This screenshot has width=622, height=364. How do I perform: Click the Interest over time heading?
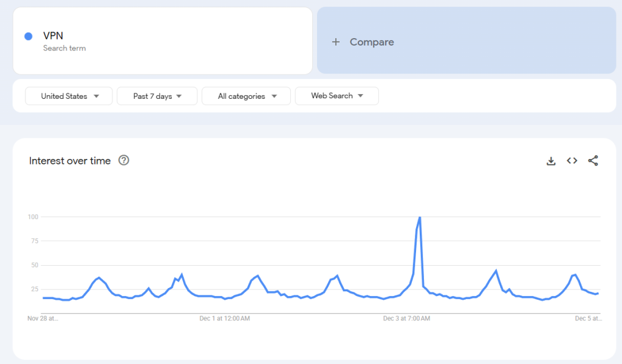pyautogui.click(x=70, y=161)
